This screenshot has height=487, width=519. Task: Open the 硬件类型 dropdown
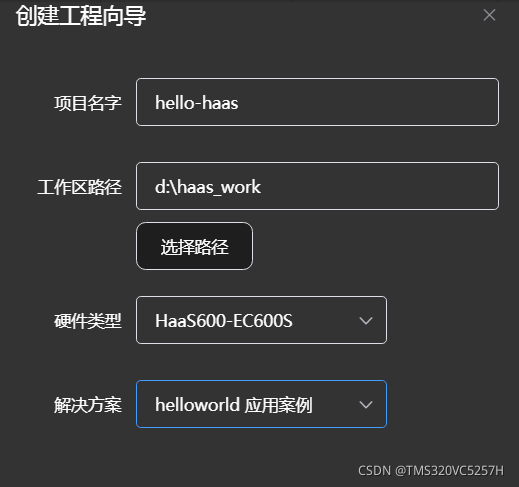click(261, 320)
